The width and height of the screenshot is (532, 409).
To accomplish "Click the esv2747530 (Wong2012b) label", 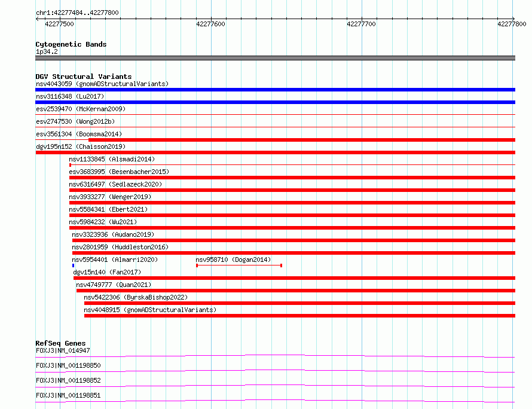I will [x=75, y=121].
